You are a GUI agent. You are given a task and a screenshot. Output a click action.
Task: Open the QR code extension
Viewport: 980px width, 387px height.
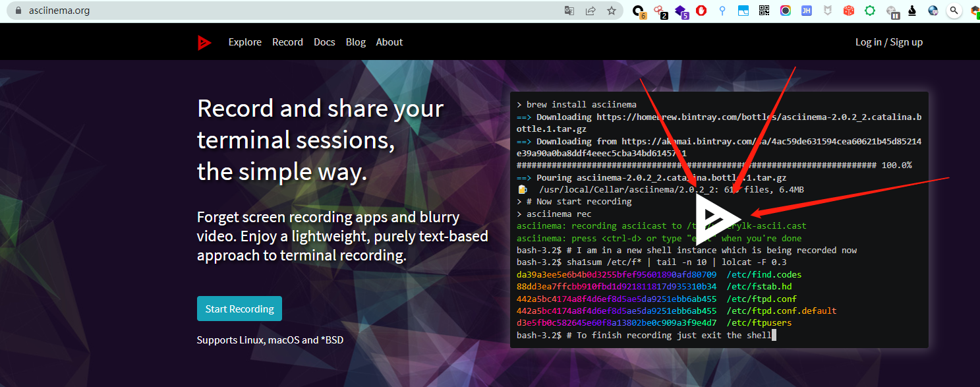[x=764, y=11]
